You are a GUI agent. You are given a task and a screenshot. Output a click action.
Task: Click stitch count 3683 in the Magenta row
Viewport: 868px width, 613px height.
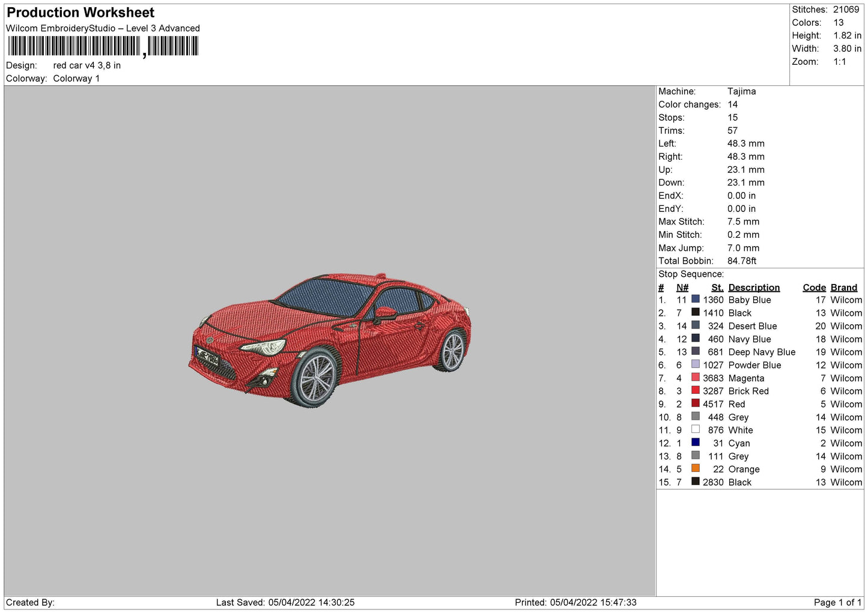coord(713,378)
